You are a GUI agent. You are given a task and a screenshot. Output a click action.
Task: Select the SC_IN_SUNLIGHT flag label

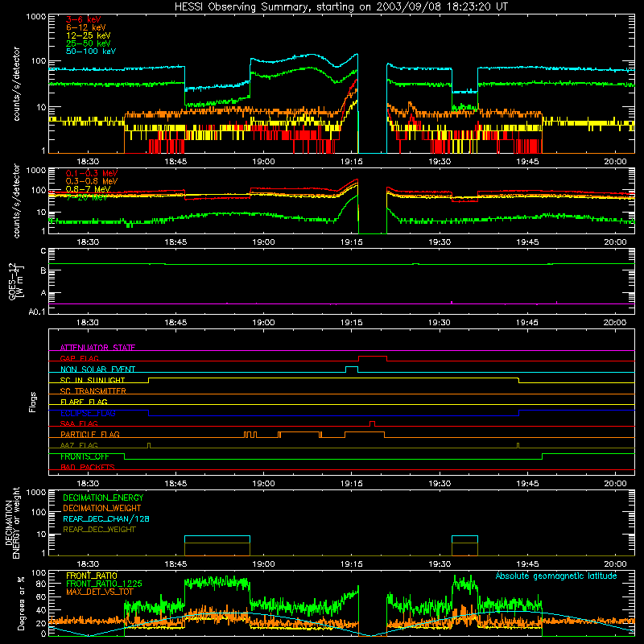(x=93, y=380)
